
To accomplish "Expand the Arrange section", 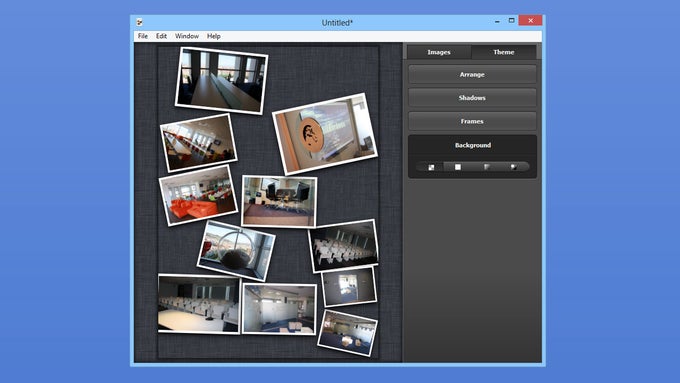I will pyautogui.click(x=472, y=75).
